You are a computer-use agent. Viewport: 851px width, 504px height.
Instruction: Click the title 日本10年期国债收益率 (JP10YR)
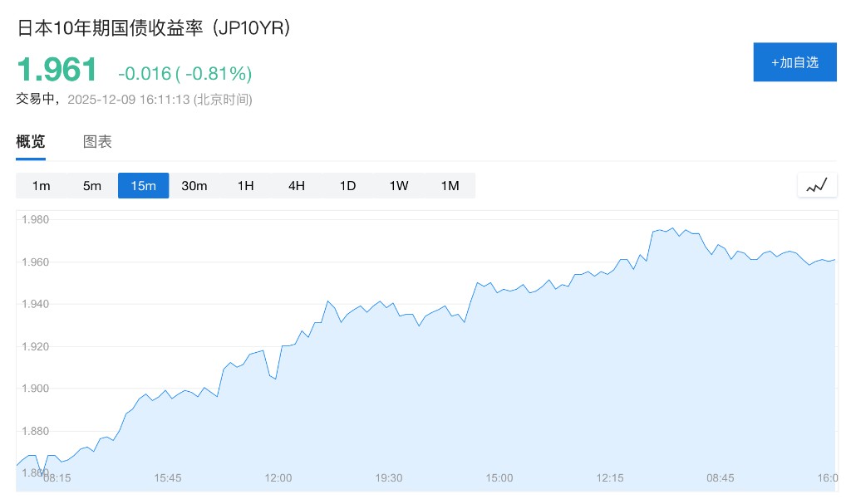(x=153, y=27)
